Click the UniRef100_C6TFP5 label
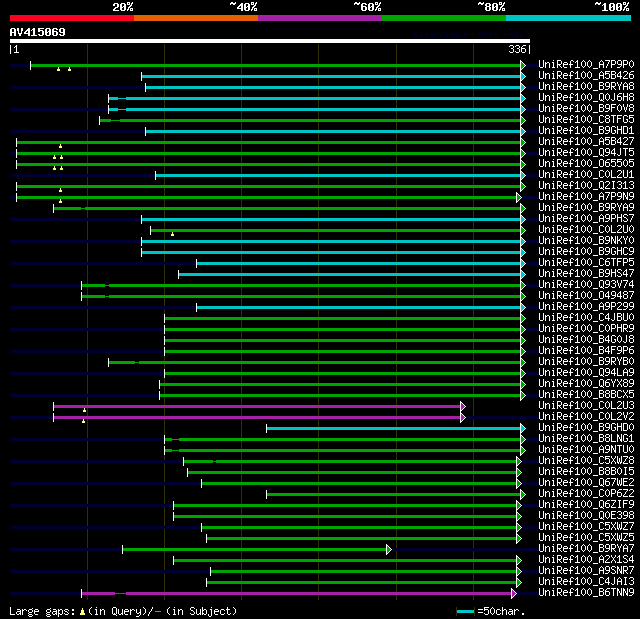Image resolution: width=640 pixels, height=619 pixels. pyautogui.click(x=586, y=263)
